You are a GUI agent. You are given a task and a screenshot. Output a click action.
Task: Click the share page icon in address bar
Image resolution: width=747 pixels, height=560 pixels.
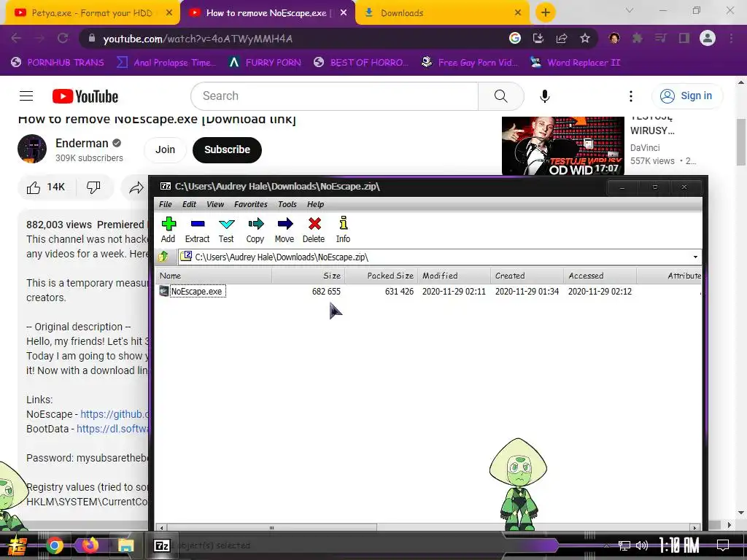tap(562, 38)
